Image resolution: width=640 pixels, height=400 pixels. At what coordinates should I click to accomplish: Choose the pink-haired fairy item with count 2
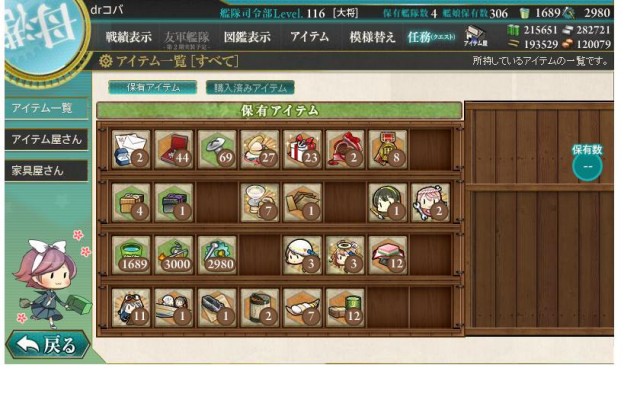pyautogui.click(x=430, y=202)
